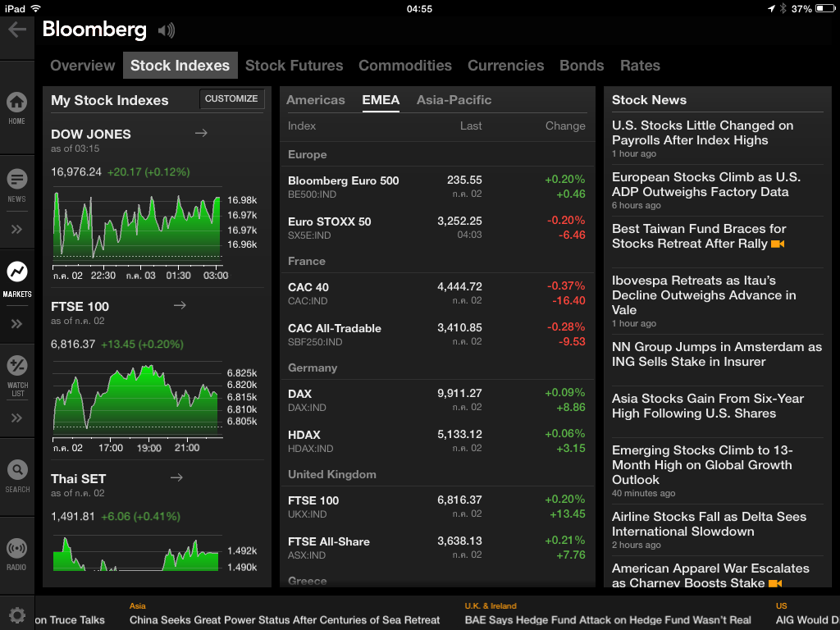The width and height of the screenshot is (840, 630).
Task: Tap the back arrow icon
Action: (17, 30)
